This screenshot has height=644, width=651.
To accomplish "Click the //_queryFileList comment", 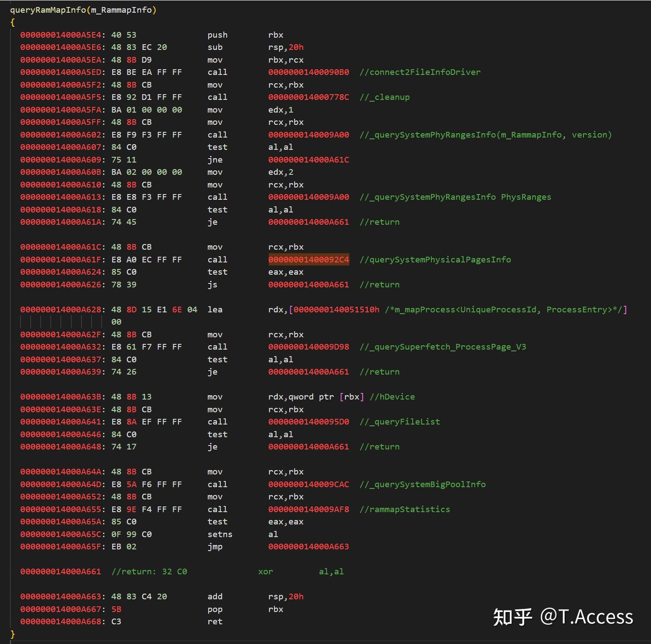I will [x=400, y=422].
